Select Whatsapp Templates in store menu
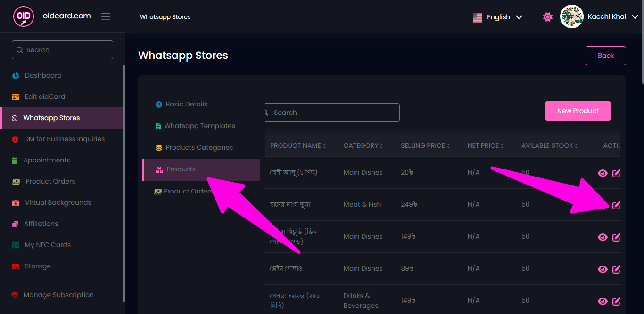The height and width of the screenshot is (314, 644). click(199, 126)
